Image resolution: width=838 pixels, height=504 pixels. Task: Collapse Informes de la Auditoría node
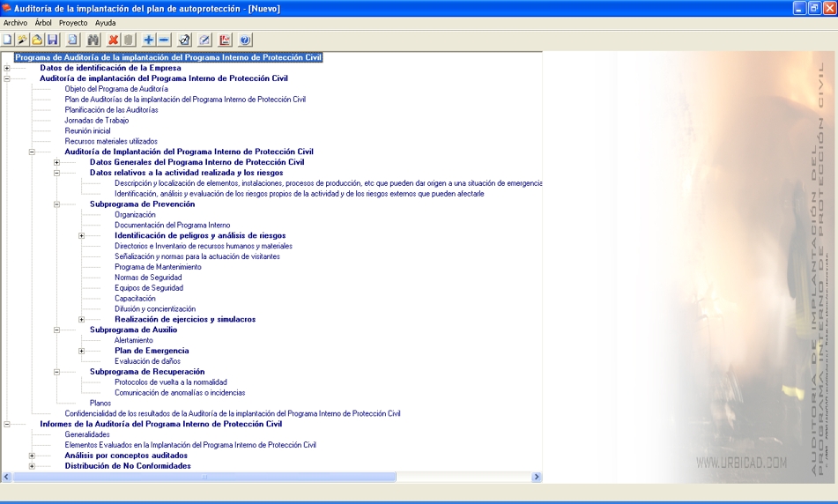(x=7, y=425)
